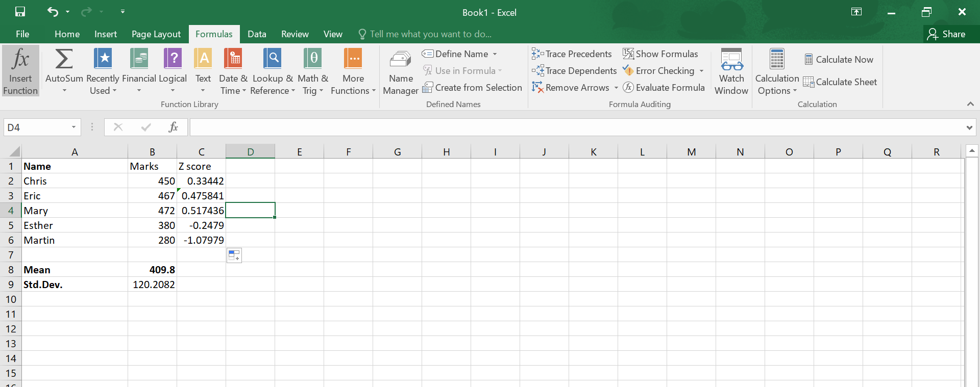Open Date & Time functions menu

point(233,71)
